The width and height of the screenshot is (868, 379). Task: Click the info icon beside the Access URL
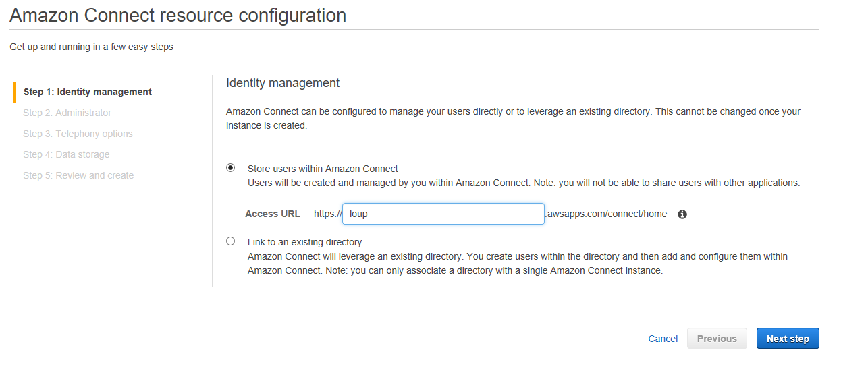click(682, 214)
